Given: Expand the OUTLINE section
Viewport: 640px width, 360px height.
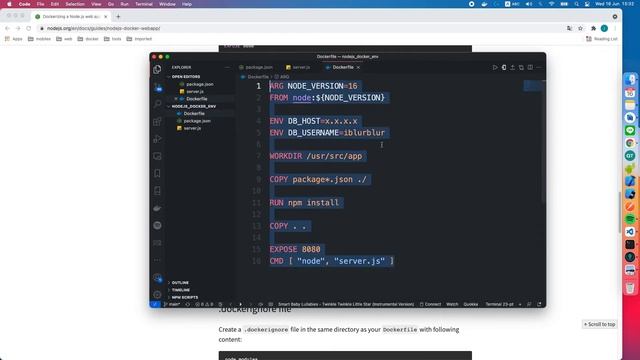Looking at the screenshot, I should pos(180,282).
